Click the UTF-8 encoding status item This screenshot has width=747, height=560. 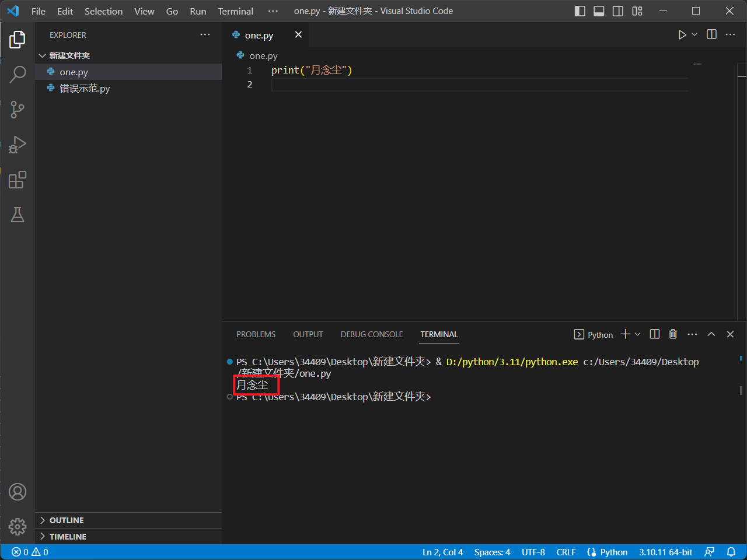coord(533,552)
